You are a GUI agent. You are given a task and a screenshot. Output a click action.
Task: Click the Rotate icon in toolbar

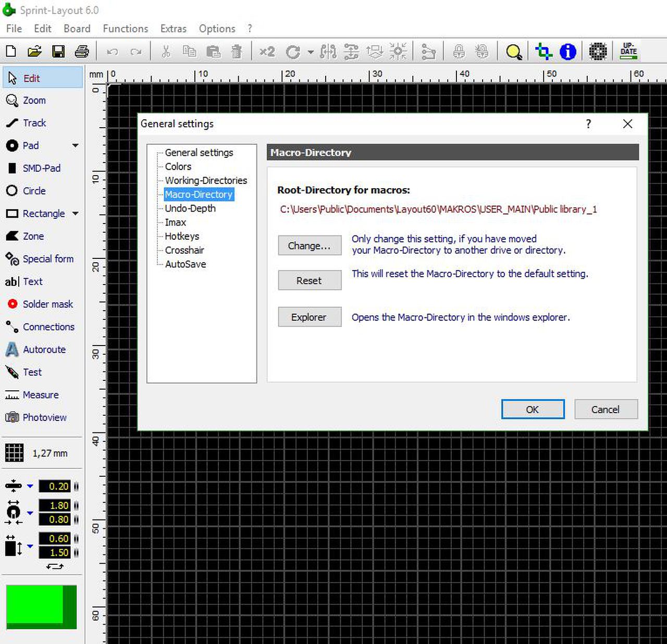click(293, 52)
